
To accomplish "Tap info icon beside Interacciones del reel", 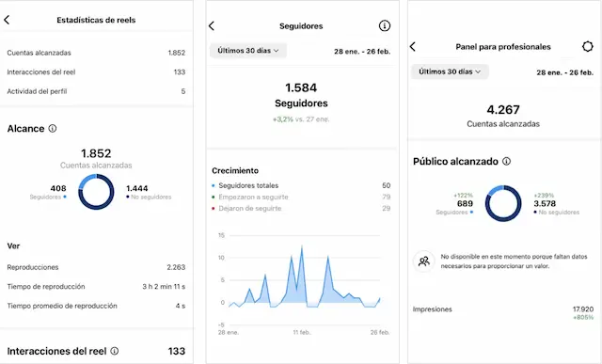I will [115, 351].
